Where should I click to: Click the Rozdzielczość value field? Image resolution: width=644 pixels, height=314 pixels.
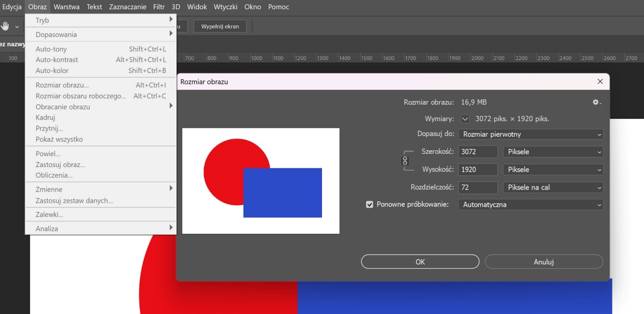(x=478, y=187)
